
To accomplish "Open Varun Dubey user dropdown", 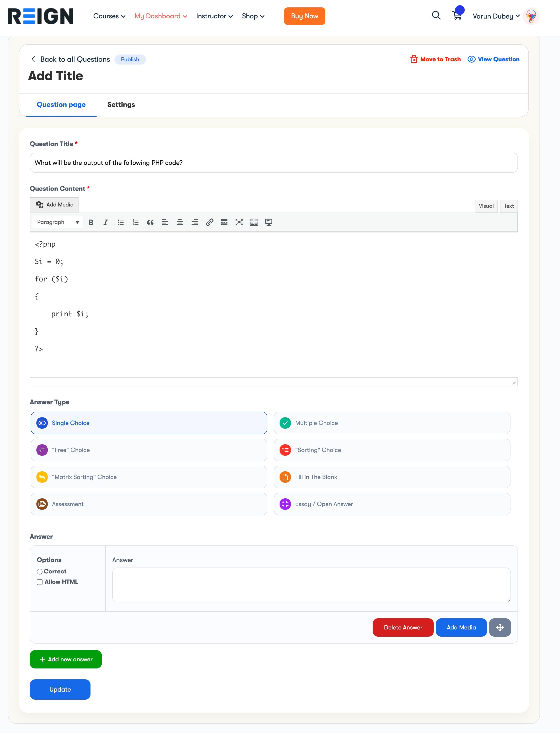I will coord(496,16).
